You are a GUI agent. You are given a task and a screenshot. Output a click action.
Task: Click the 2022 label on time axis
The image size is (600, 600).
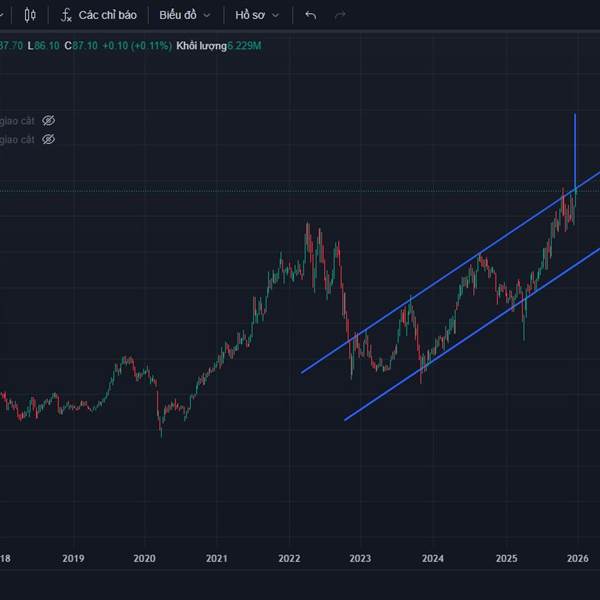click(x=289, y=558)
